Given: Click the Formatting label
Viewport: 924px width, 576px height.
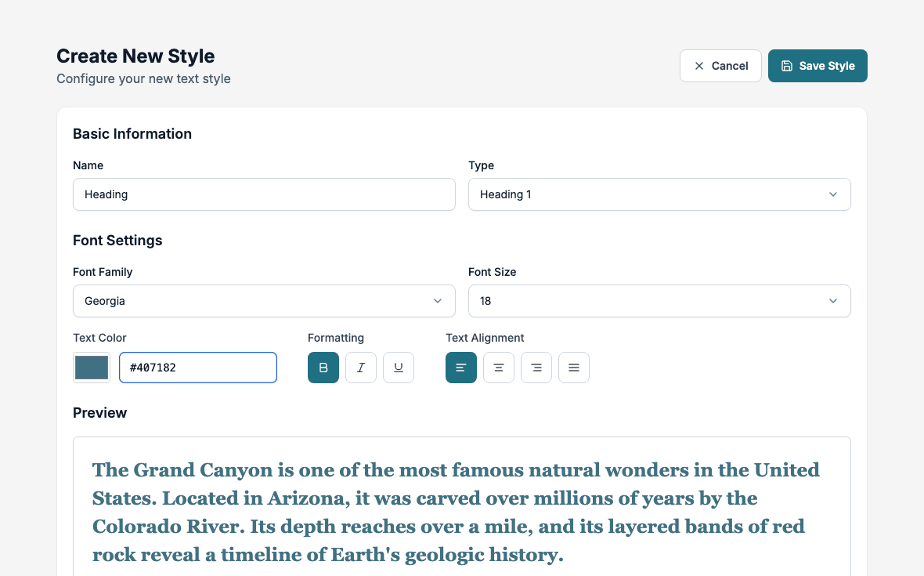Looking at the screenshot, I should tap(335, 338).
